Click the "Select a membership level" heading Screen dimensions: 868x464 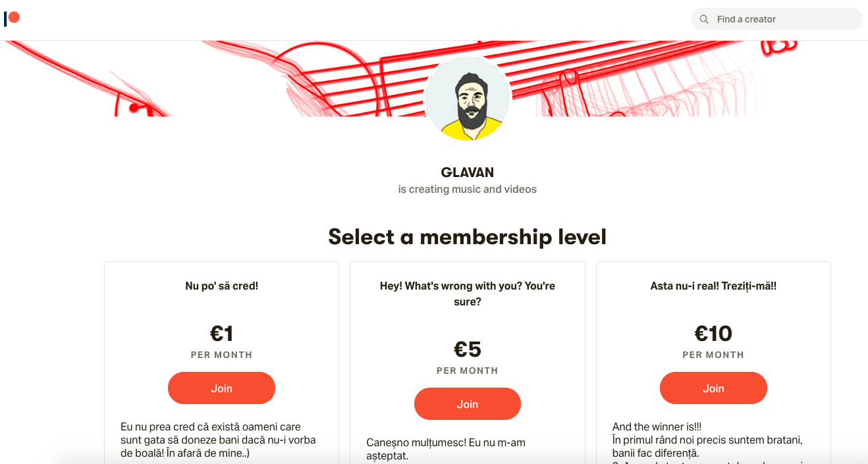pyautogui.click(x=467, y=237)
